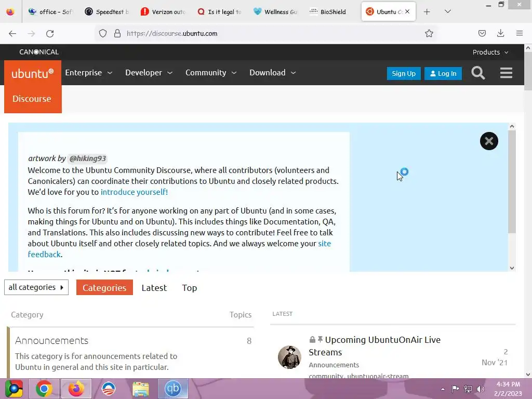Select the Categories view

pyautogui.click(x=104, y=287)
